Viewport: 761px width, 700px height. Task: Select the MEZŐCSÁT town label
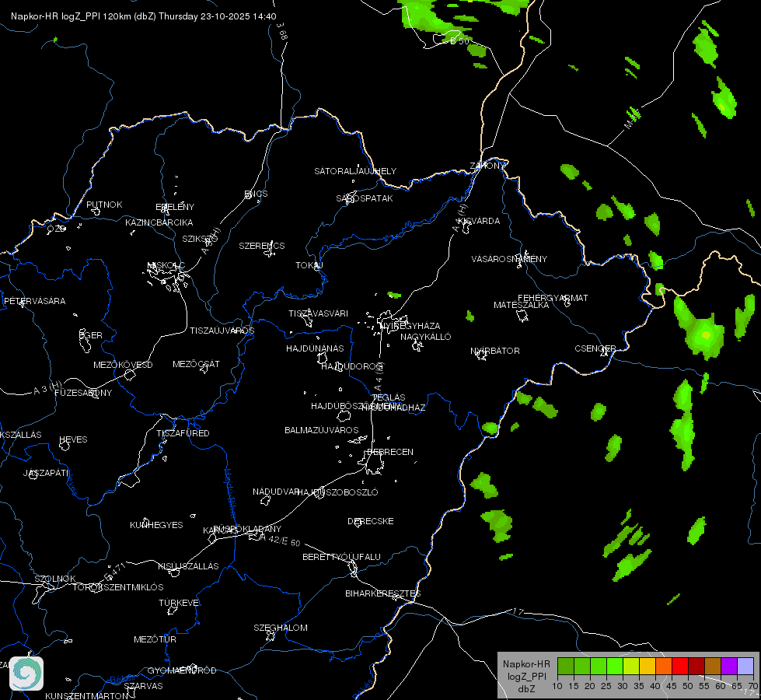pos(196,364)
